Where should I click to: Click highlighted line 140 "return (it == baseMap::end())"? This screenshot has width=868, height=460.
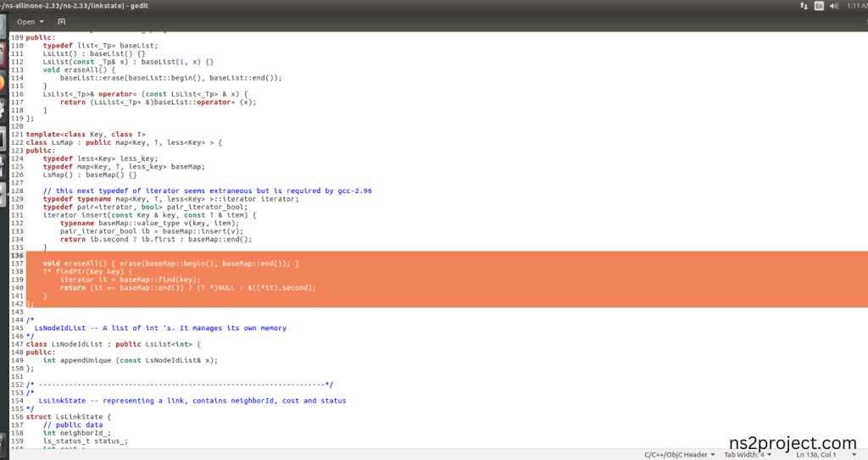coord(122,288)
